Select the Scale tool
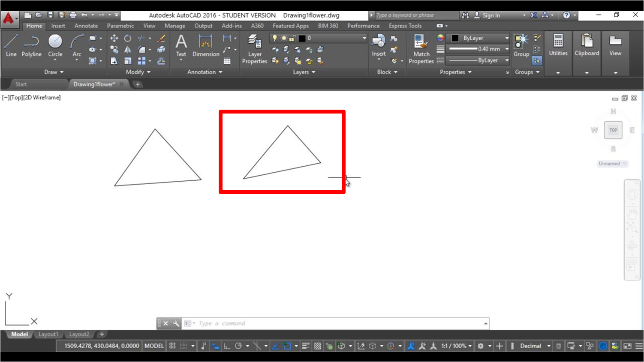Screen dimensions: 644x362 [x=128, y=61]
